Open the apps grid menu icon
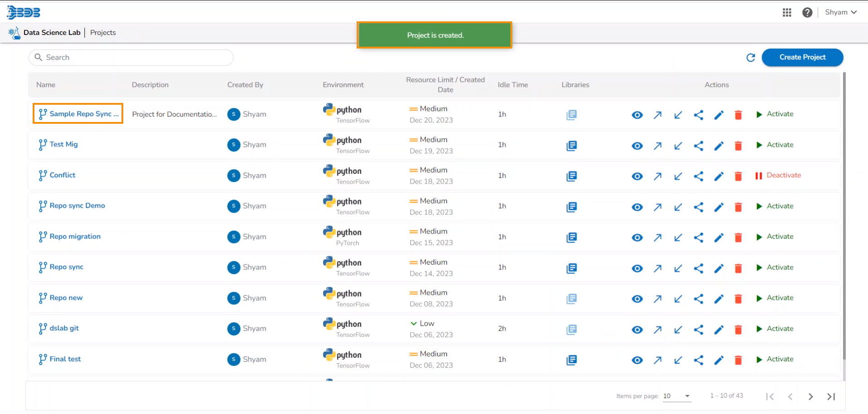 point(787,13)
